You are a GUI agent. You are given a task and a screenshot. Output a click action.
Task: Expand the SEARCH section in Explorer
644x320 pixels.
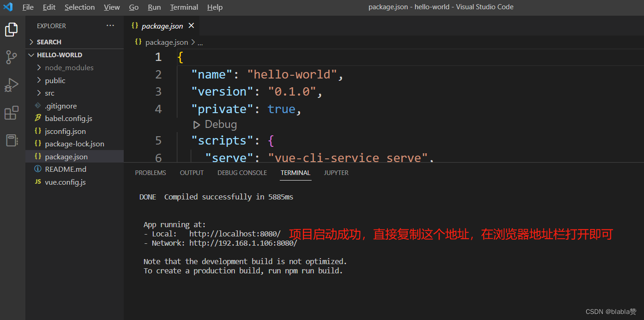pos(49,42)
